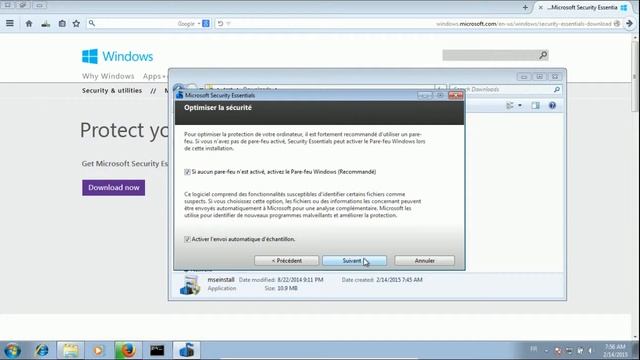Close the Microsoft Security Essentials browser tab
Image resolution: width=640 pixels, height=360 pixels.
[540, 7]
